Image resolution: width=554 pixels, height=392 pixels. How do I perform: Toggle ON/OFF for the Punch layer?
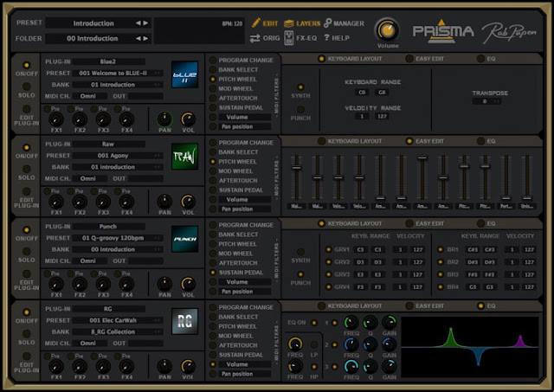point(27,229)
